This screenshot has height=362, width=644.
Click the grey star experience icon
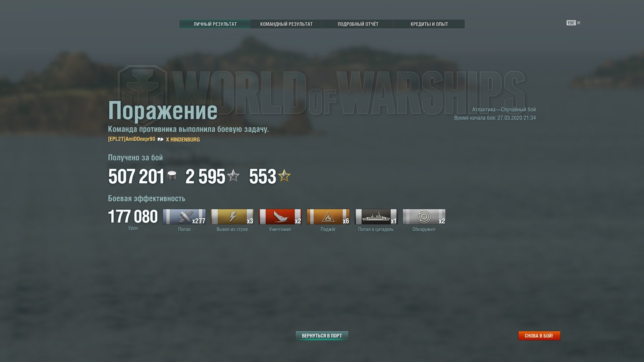(x=233, y=176)
